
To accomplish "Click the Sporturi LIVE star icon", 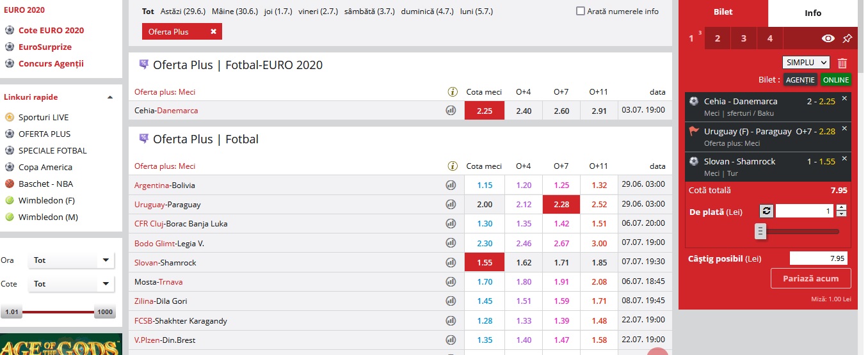I will click(x=9, y=117).
